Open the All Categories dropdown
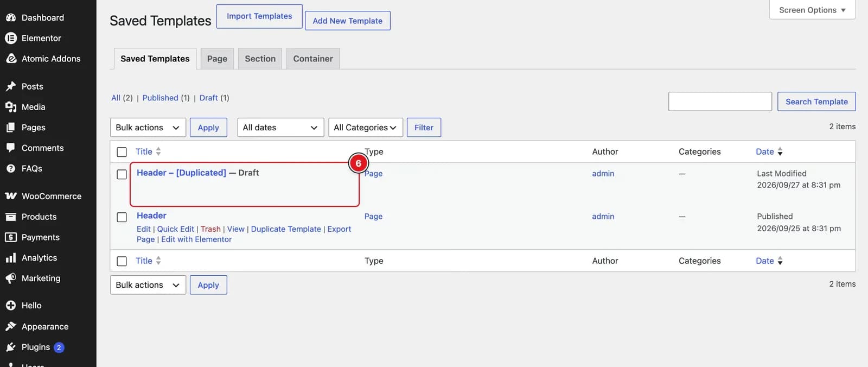868x367 pixels. (366, 128)
